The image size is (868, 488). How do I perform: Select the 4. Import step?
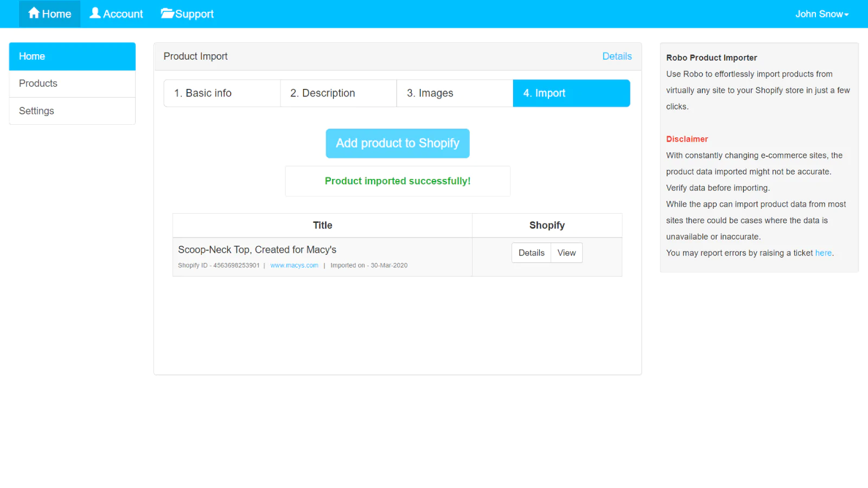pos(572,93)
